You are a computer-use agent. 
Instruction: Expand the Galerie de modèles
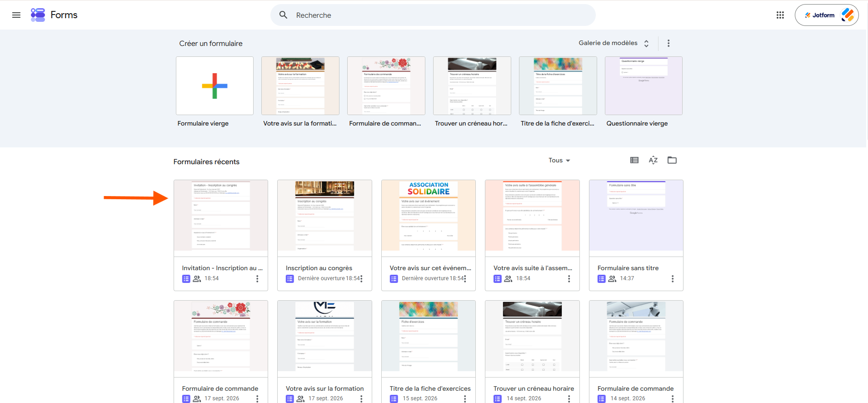tap(614, 43)
